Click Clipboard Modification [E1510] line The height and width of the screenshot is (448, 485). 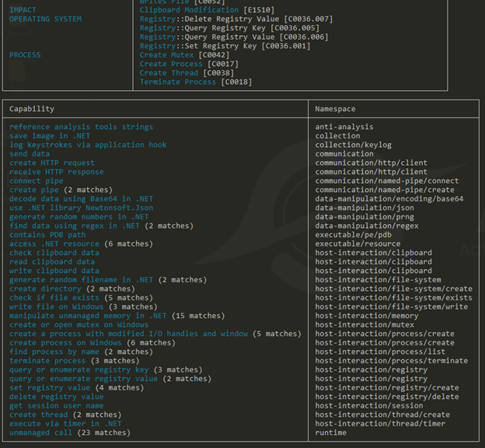pyautogui.click(x=206, y=10)
